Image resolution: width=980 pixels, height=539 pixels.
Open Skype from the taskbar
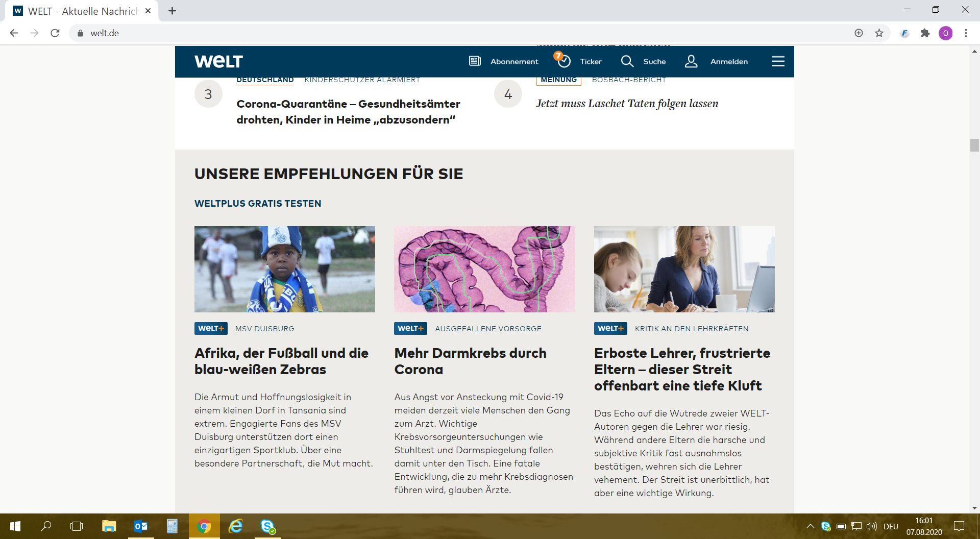267,526
